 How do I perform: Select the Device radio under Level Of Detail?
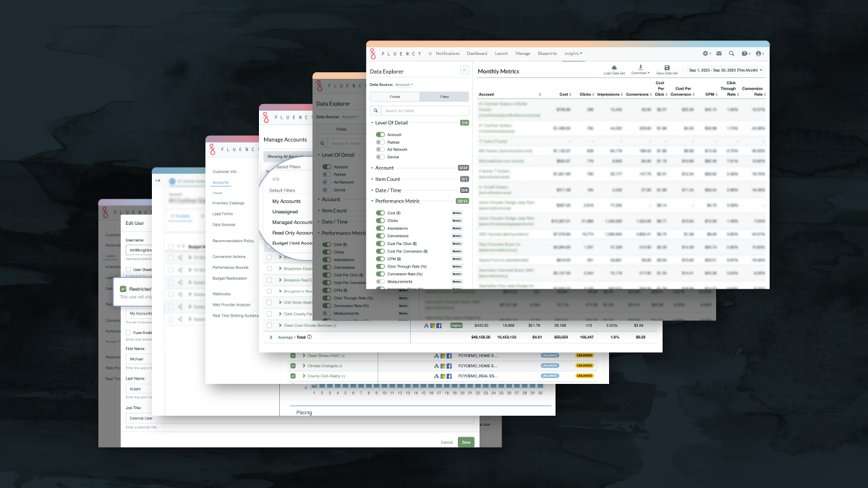coord(380,157)
